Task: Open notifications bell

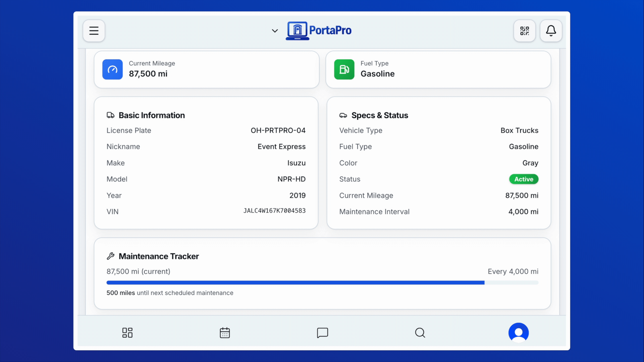Action: pyautogui.click(x=551, y=31)
